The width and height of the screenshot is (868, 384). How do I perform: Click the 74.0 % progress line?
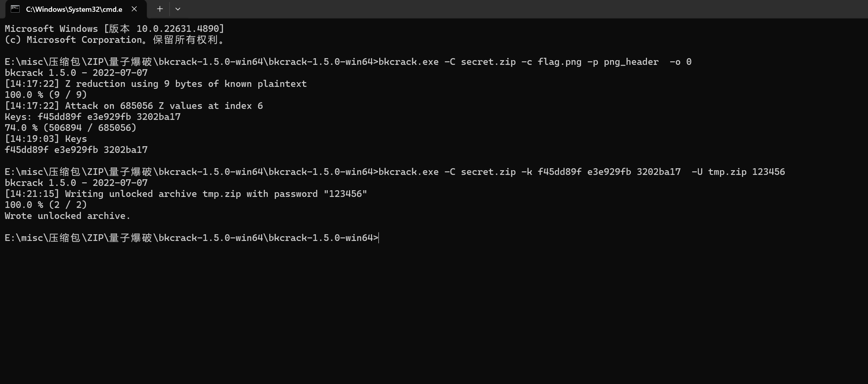71,128
